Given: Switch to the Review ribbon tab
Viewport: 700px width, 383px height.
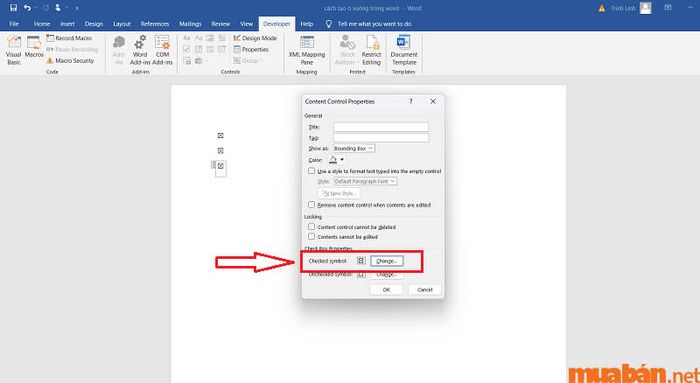Looking at the screenshot, I should [x=221, y=24].
